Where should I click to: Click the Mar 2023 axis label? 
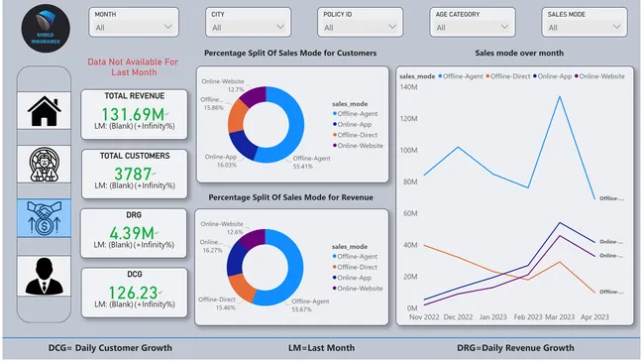pos(560,317)
